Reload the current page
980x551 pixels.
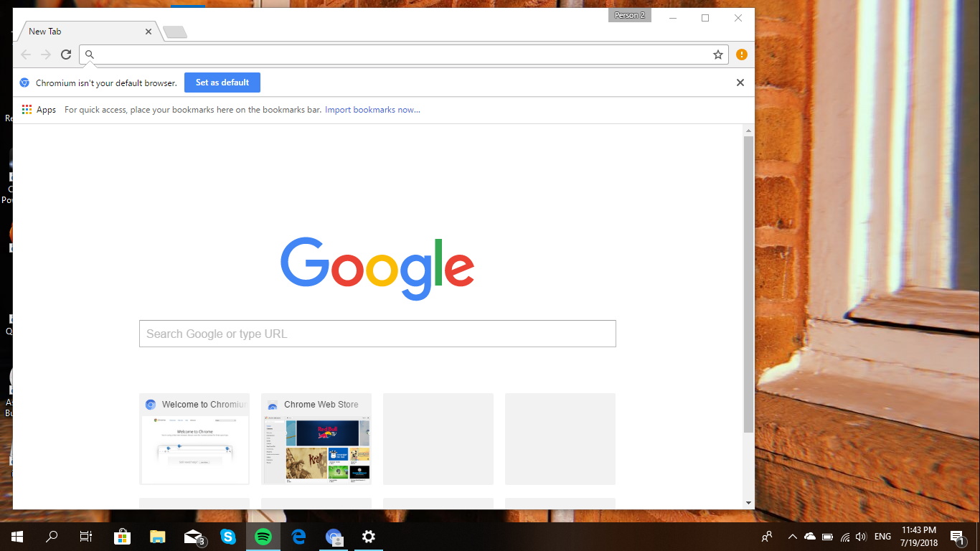[x=66, y=55]
